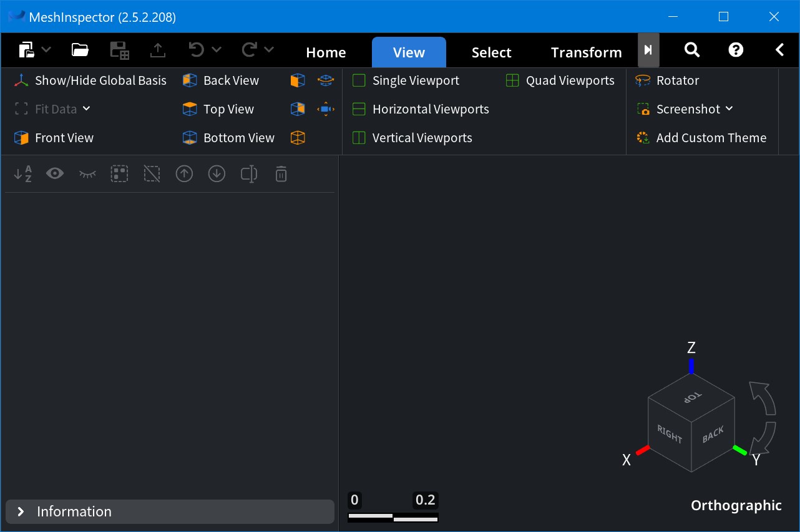The width and height of the screenshot is (800, 532).
Task: Click the rename text-cursor icon
Action: click(x=249, y=174)
